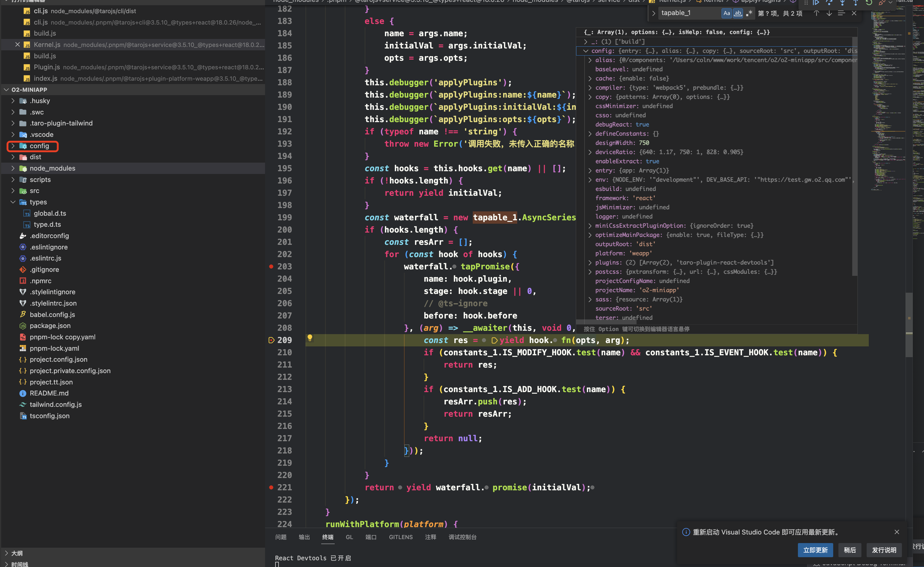
Task: Toggle Match Whole Word in find widget
Action: click(737, 13)
